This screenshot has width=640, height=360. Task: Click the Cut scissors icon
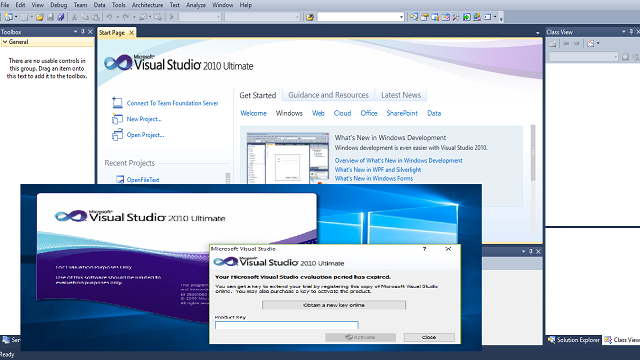point(74,17)
